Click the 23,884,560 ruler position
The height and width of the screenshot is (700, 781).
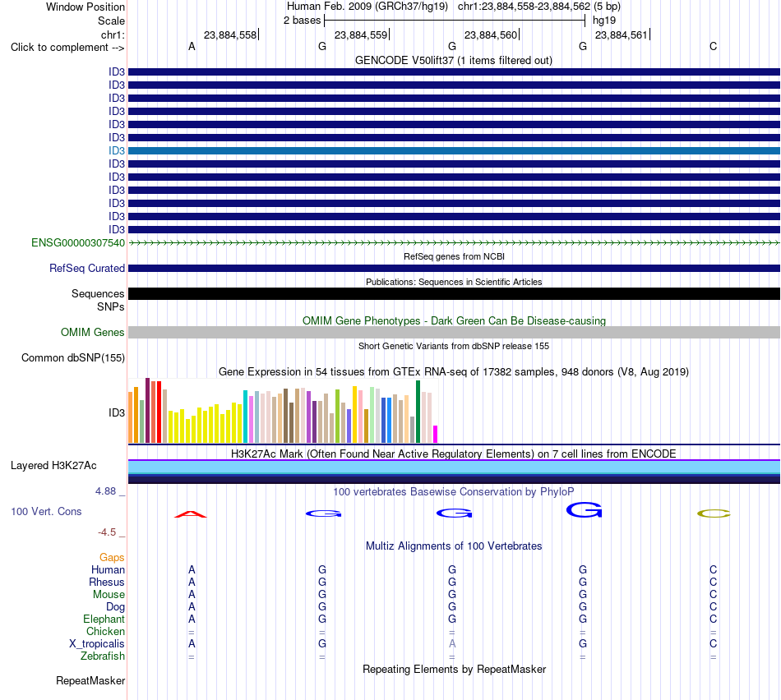coord(491,35)
